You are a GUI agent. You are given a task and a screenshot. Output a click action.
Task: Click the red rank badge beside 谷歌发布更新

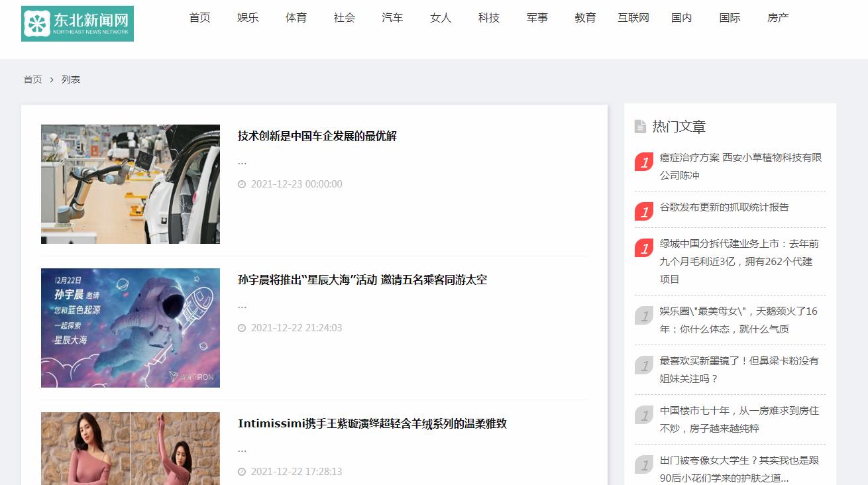(644, 212)
